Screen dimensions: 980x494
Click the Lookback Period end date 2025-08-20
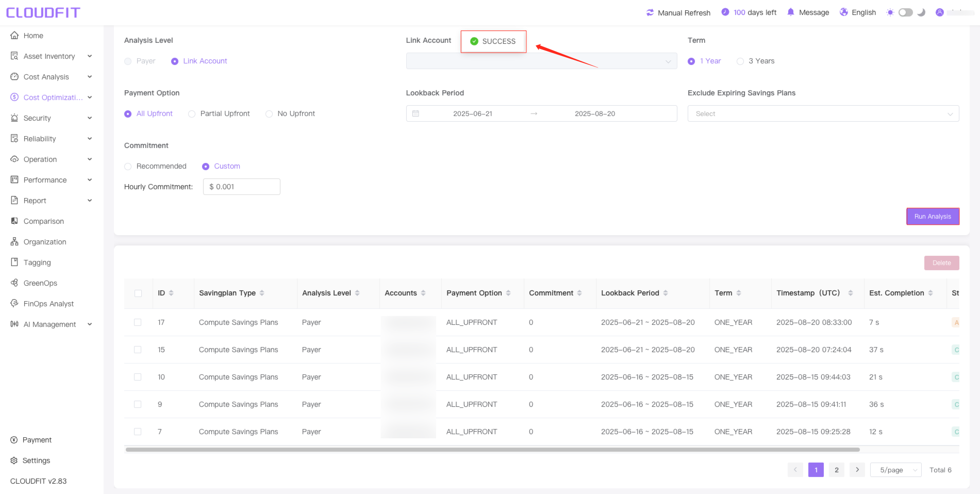595,113
